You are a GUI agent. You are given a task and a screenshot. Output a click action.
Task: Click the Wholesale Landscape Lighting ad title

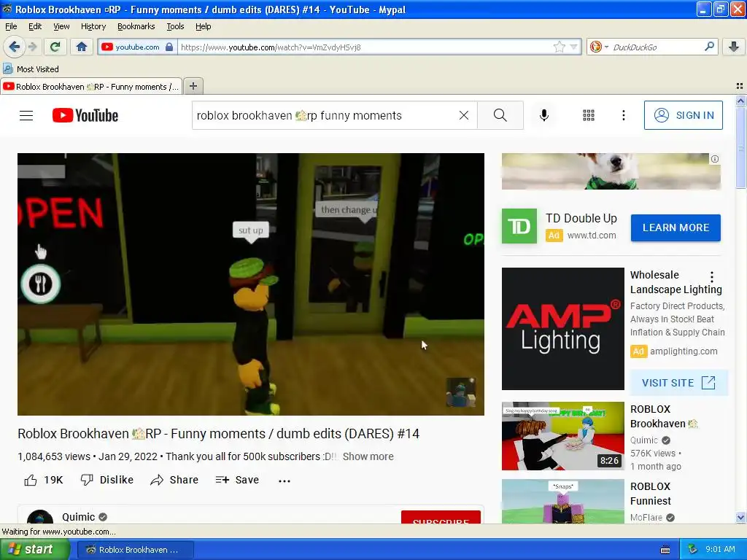coord(676,282)
